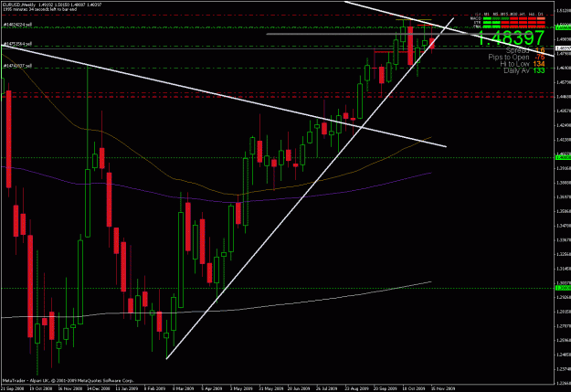Click the 26 Jul 2009 date label
This screenshot has width=571, height=392.
coord(326,388)
